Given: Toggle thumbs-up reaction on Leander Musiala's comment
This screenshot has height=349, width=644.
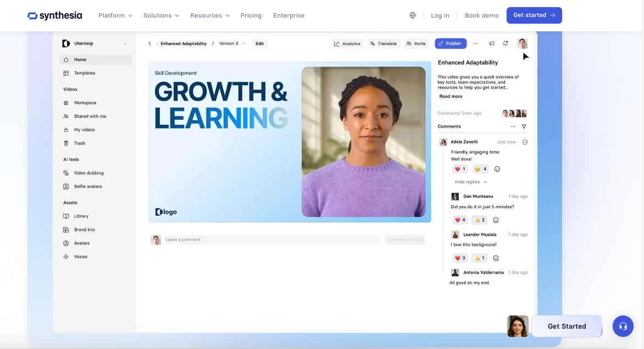Looking at the screenshot, I should (480, 258).
